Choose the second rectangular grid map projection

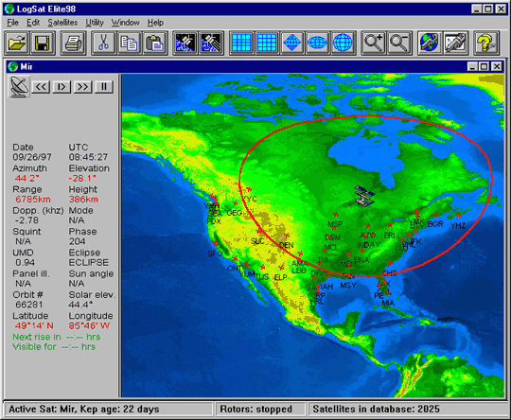267,43
